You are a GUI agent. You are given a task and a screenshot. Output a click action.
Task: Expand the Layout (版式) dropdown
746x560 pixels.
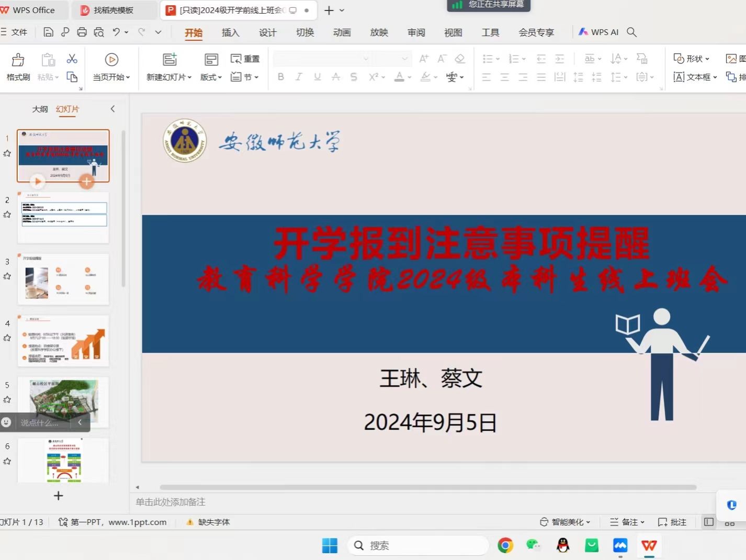(x=211, y=77)
